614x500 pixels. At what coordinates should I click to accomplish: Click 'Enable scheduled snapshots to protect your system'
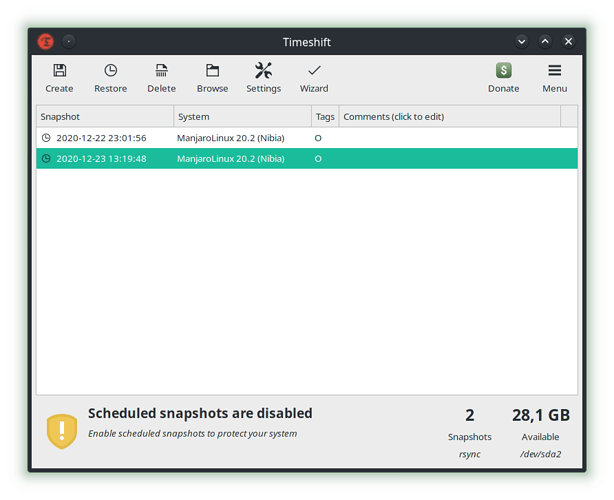(x=192, y=434)
